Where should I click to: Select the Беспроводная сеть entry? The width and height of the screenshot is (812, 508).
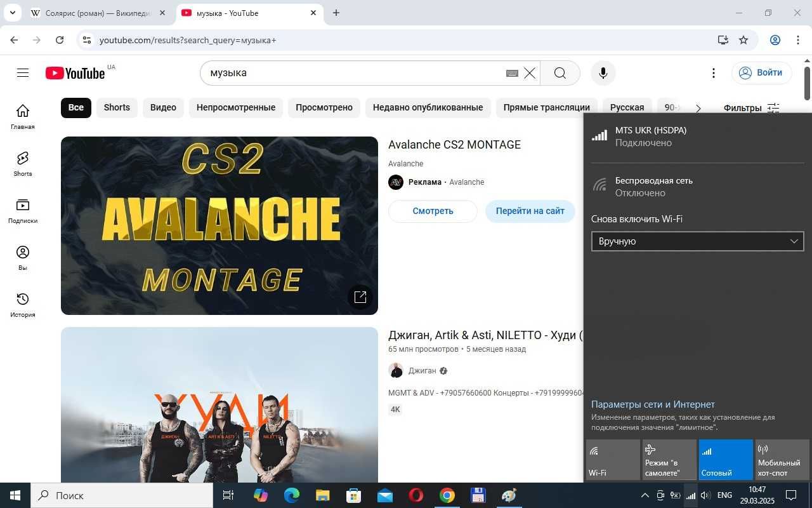697,187
